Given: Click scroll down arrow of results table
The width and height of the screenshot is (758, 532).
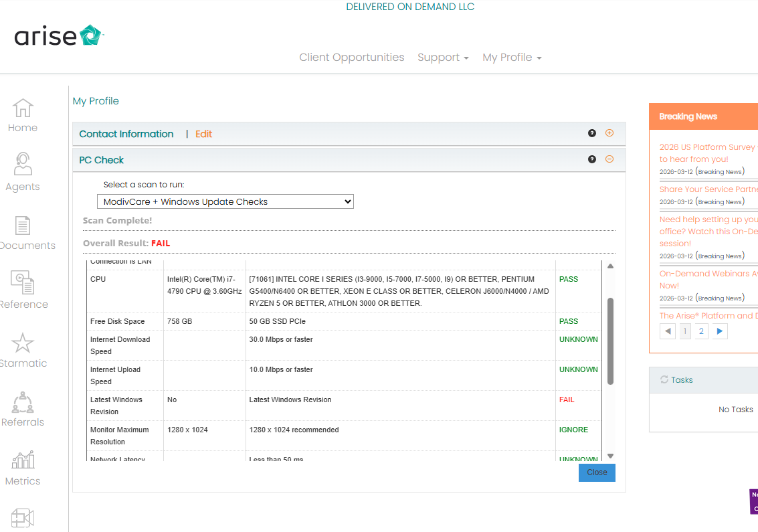Looking at the screenshot, I should [x=611, y=456].
